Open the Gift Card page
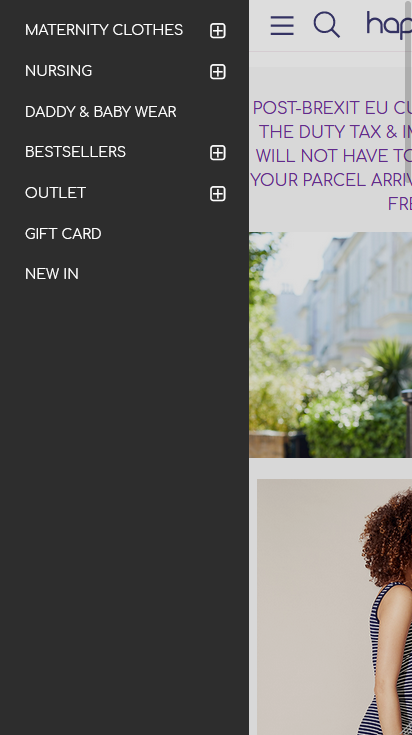 pos(63,233)
